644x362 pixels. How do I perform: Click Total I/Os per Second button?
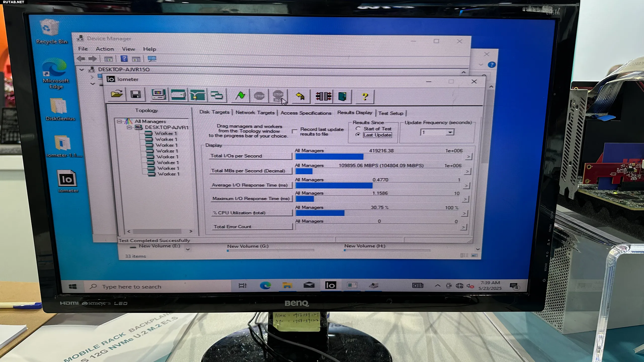click(251, 156)
